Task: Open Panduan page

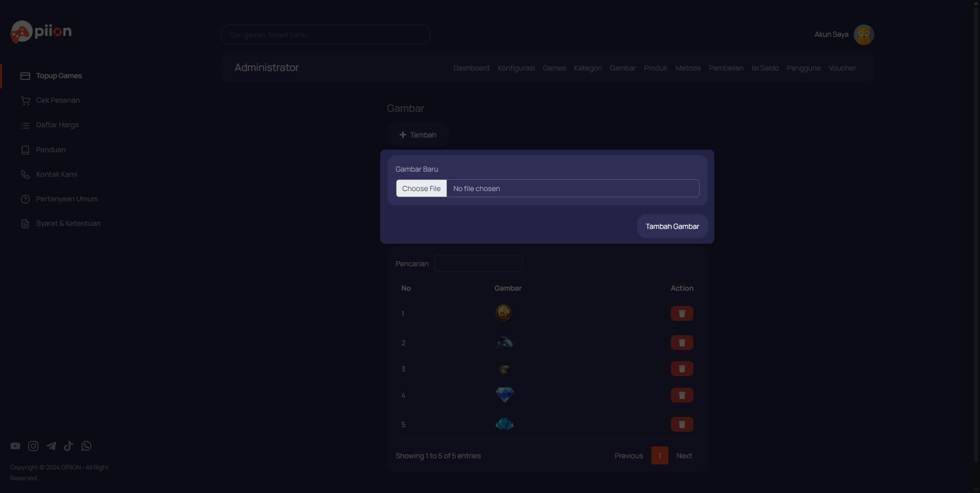Action: pos(51,150)
